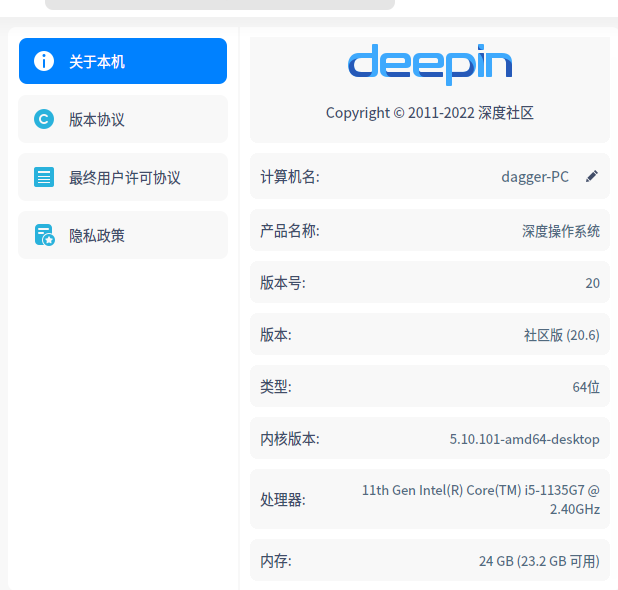
Task: Click the memory value 24 GB text
Action: pos(539,561)
